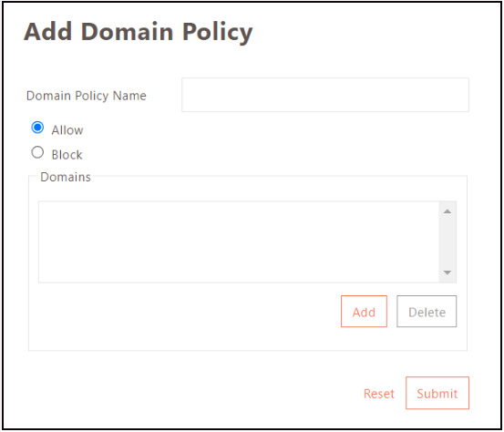Select the Allow radio button
This screenshot has width=504, height=432.
coord(37,128)
